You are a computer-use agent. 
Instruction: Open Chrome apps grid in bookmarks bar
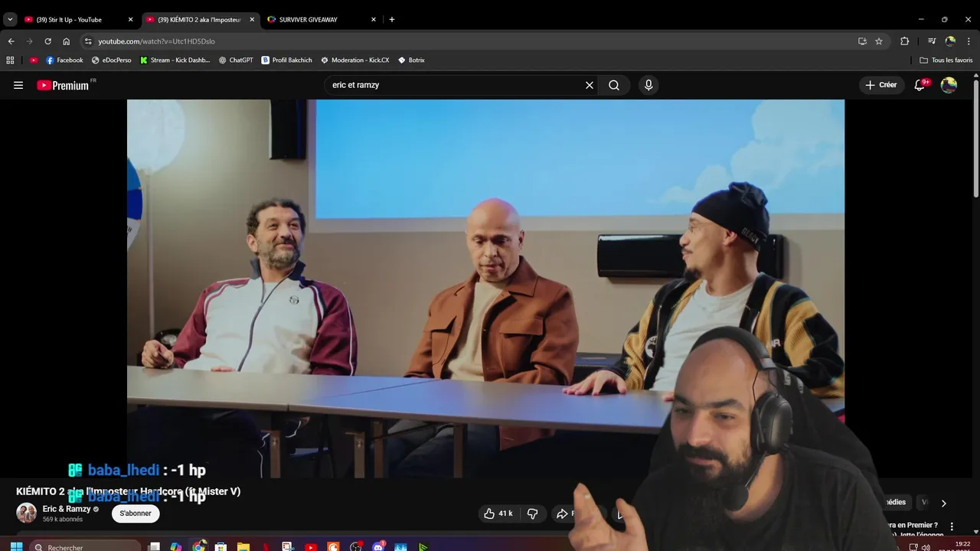[10, 60]
